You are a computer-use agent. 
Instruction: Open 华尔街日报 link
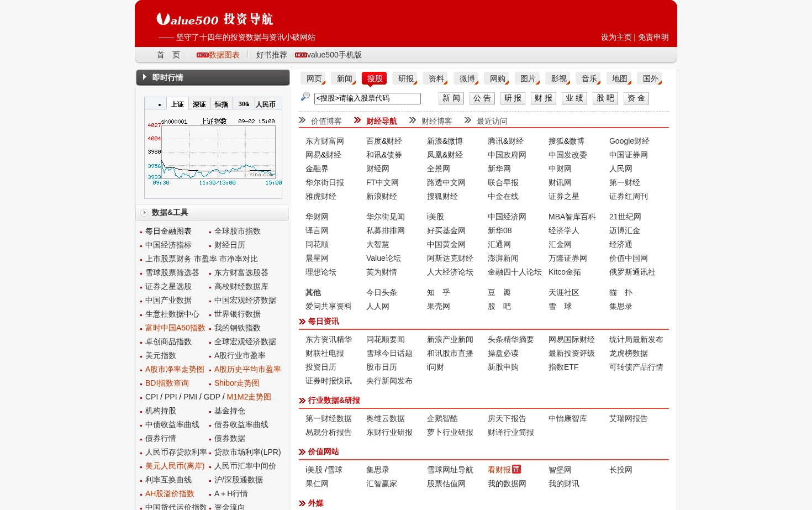(325, 182)
